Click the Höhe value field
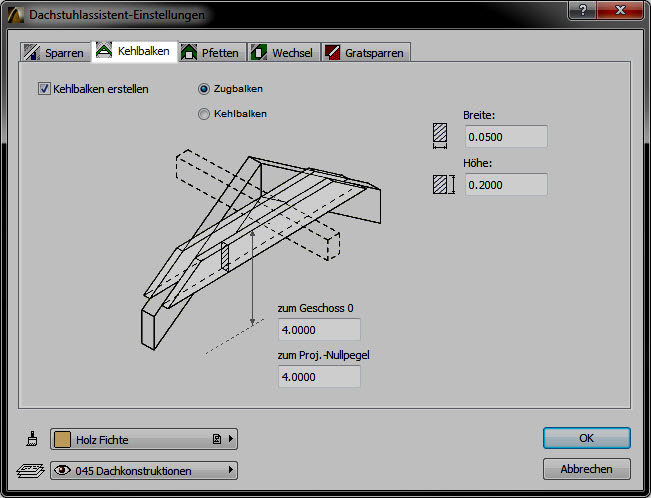This screenshot has height=498, width=651. 506,185
